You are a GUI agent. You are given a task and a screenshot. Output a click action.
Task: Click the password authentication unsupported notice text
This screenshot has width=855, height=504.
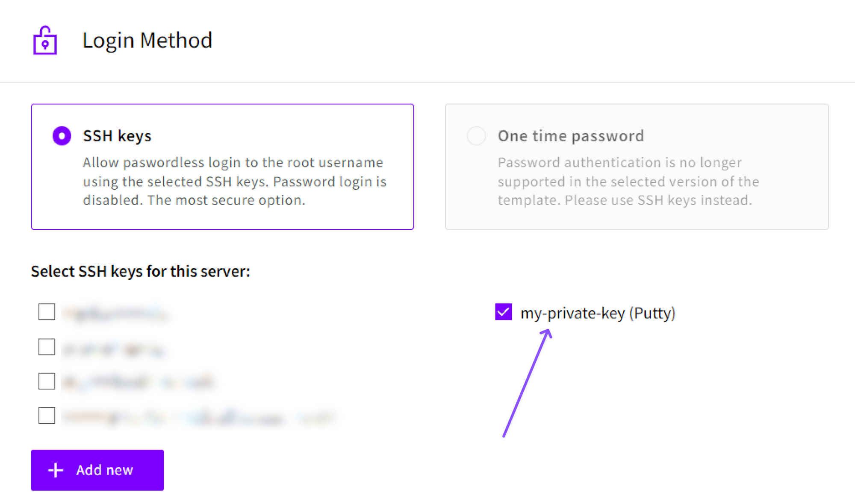pyautogui.click(x=628, y=181)
